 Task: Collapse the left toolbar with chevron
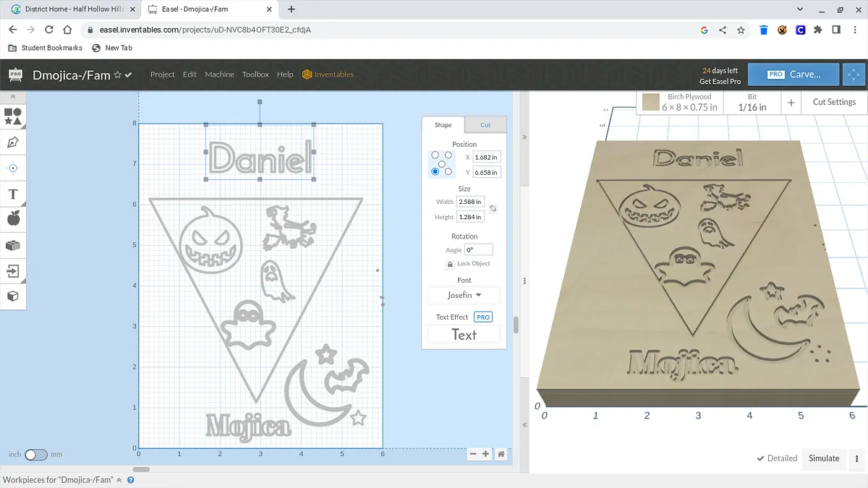pyautogui.click(x=13, y=96)
